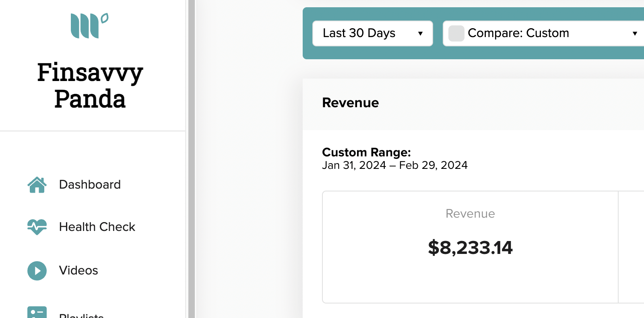The image size is (644, 318).
Task: Open the Dashboard menu item
Action: pyautogui.click(x=90, y=185)
